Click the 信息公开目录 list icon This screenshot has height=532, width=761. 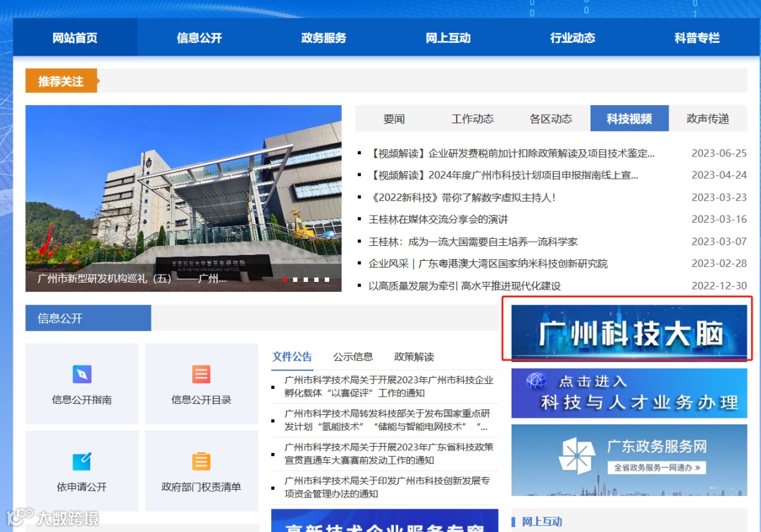201,374
